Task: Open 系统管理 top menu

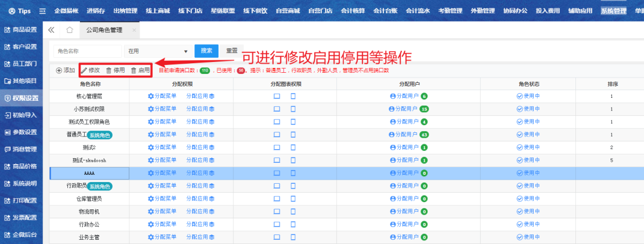Action: (614, 11)
